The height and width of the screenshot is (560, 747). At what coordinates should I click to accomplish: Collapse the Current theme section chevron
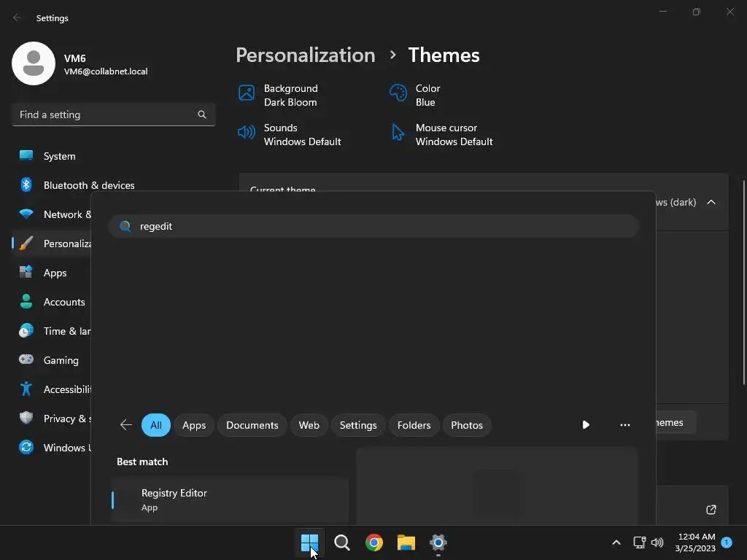click(x=711, y=202)
